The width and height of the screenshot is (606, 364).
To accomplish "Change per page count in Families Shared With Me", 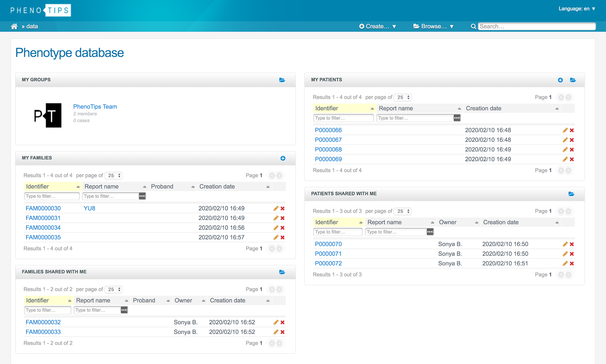I will (114, 289).
